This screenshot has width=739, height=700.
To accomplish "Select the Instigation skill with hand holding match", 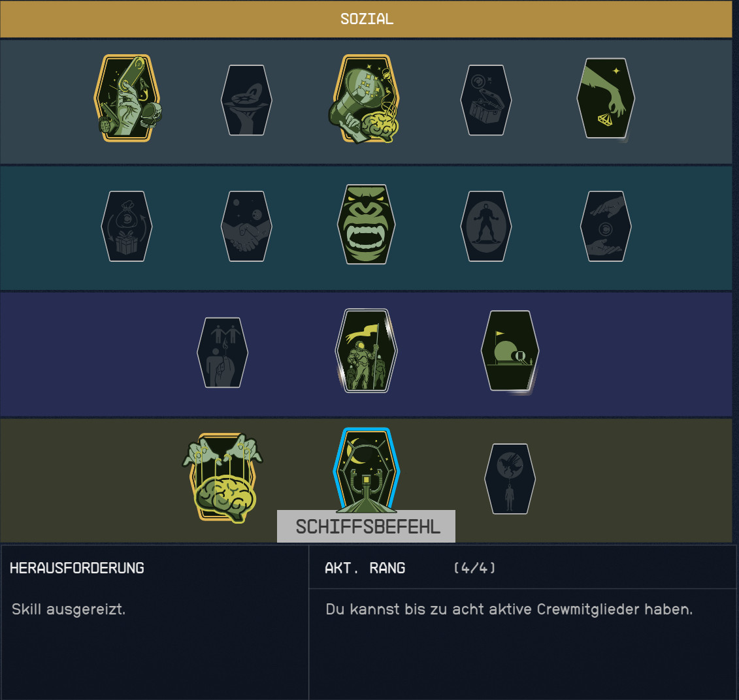I will [222, 353].
